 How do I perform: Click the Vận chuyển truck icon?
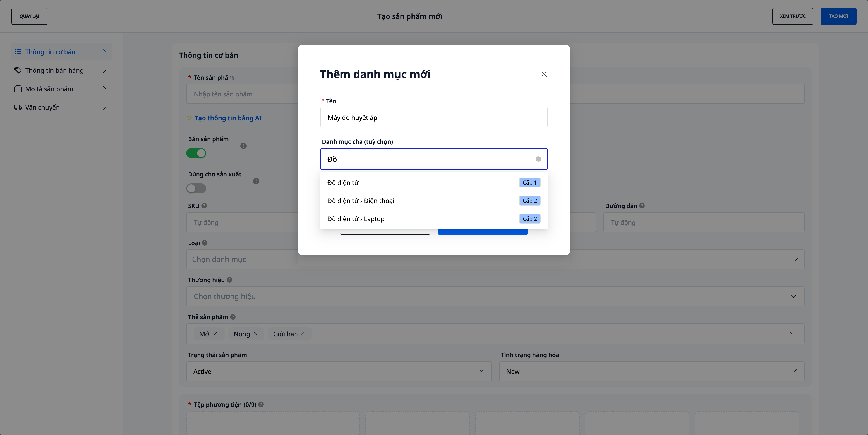(18, 107)
